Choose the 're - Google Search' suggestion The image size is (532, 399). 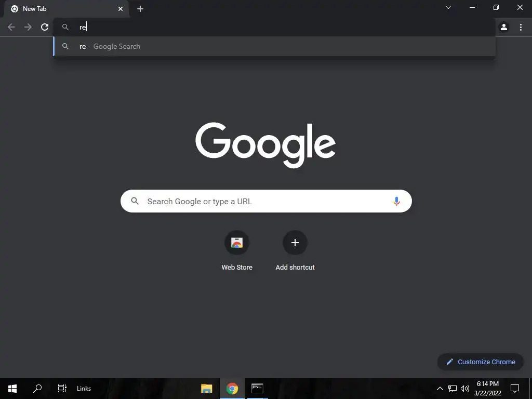tap(274, 46)
